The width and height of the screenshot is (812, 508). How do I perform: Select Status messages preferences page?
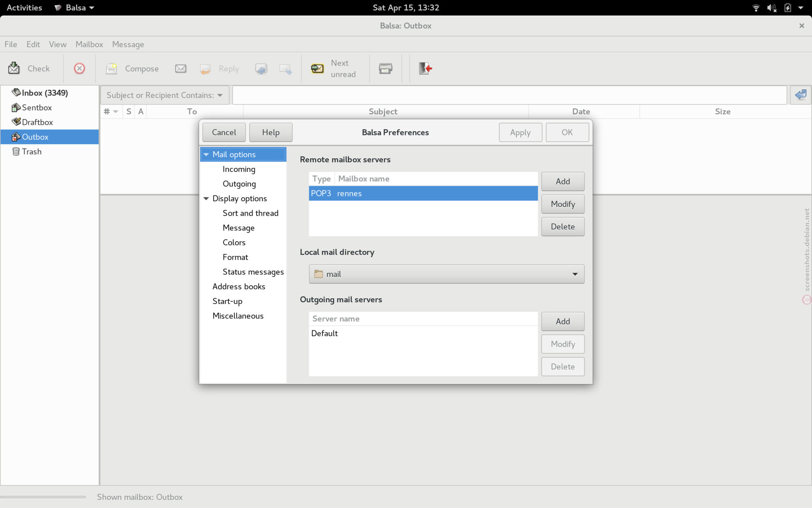tap(253, 271)
